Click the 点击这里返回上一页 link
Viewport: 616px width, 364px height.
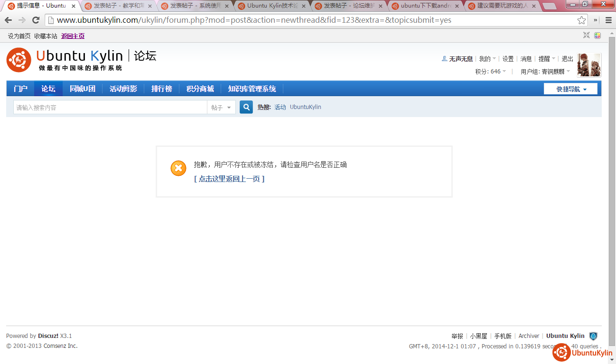pos(229,179)
